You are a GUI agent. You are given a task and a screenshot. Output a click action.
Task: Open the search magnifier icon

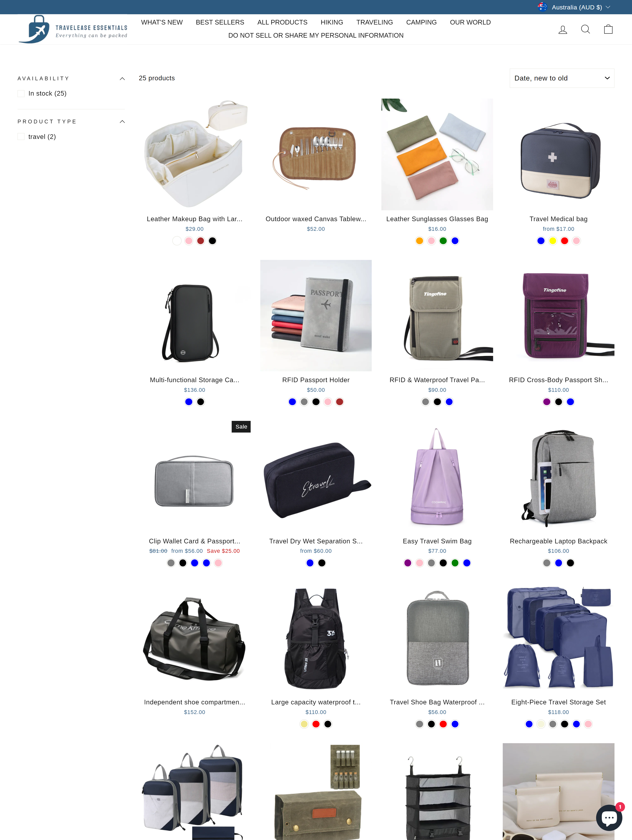coord(585,29)
